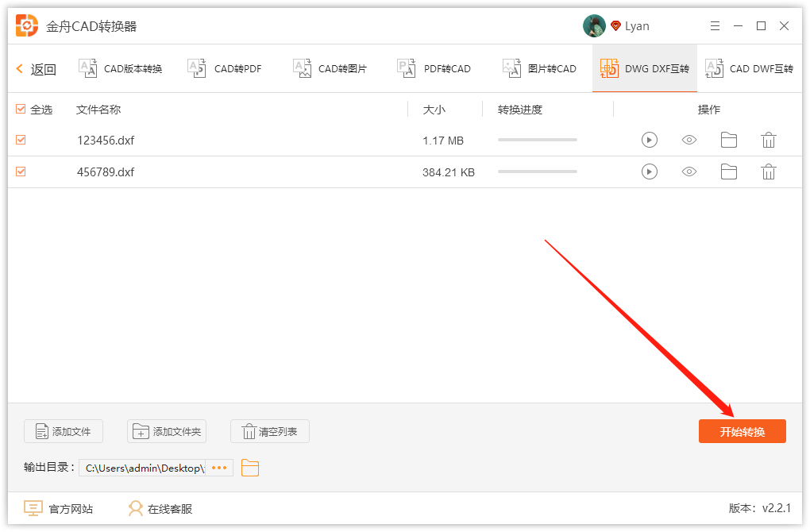Open the hamburger menu in title bar
810x532 pixels.
tap(715, 26)
